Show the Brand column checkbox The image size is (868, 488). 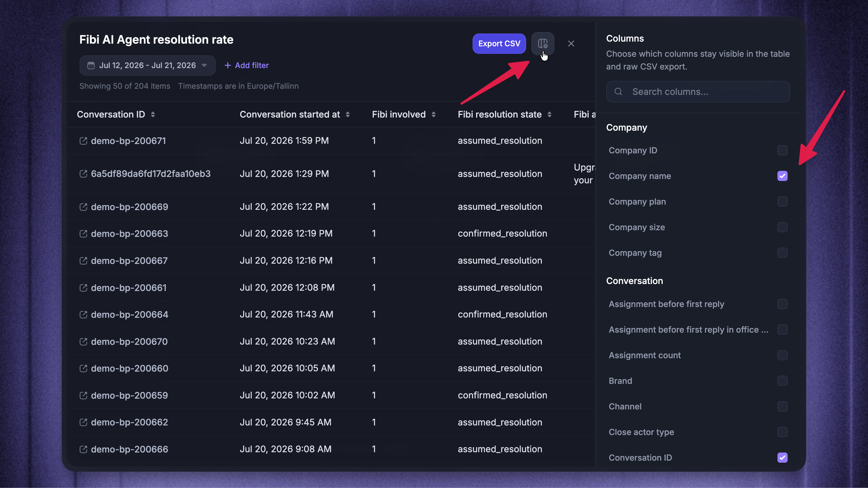point(782,381)
